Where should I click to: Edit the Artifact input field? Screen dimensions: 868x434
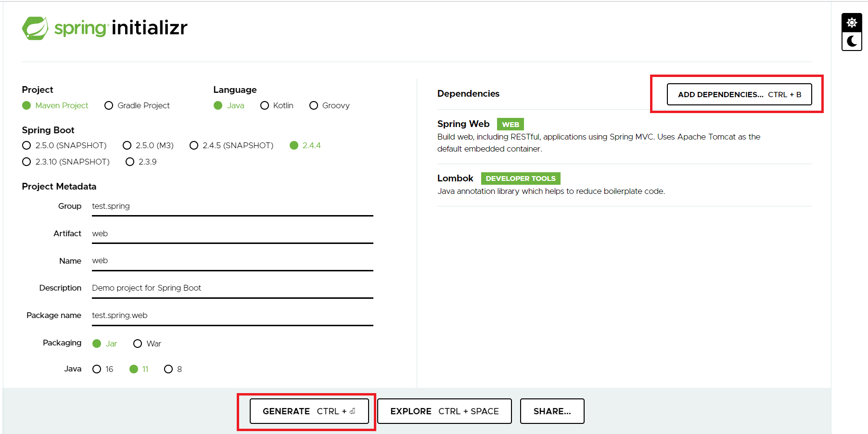(x=232, y=234)
